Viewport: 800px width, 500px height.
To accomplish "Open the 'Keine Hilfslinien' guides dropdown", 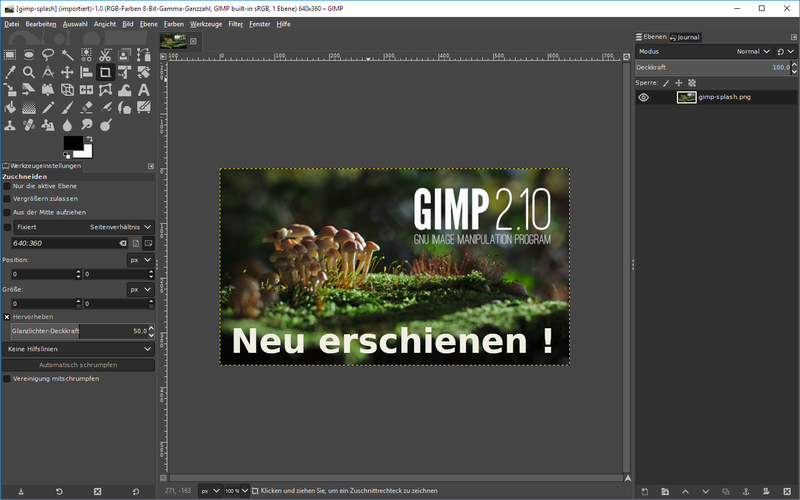I will point(78,349).
